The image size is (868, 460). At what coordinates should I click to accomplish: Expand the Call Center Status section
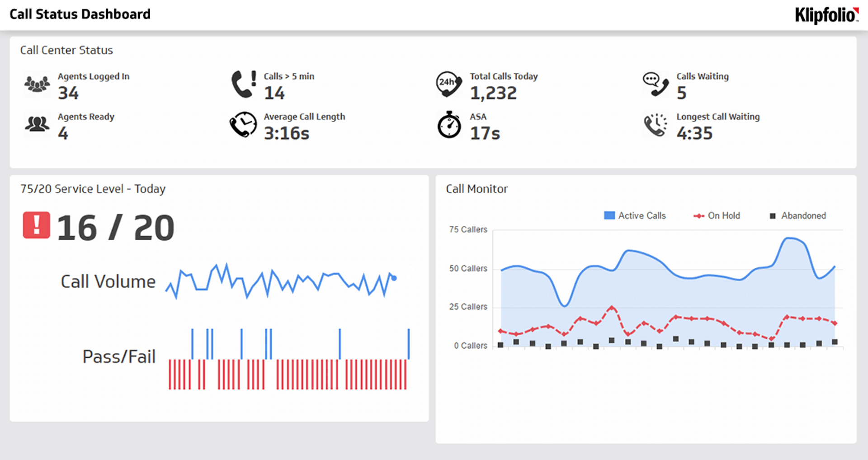pos(66,50)
